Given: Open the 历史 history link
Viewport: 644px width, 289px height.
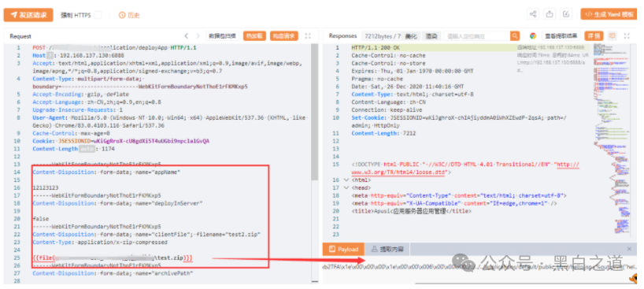Looking at the screenshot, I should 129,15.
